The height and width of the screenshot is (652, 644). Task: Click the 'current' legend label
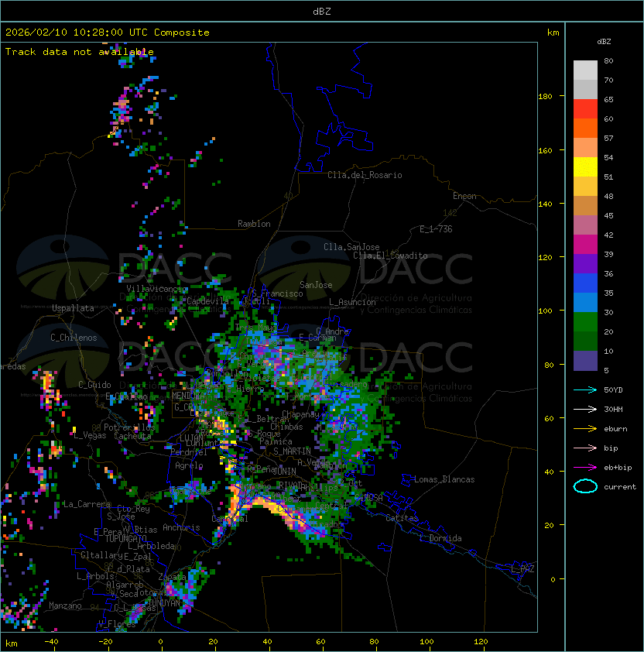620,487
